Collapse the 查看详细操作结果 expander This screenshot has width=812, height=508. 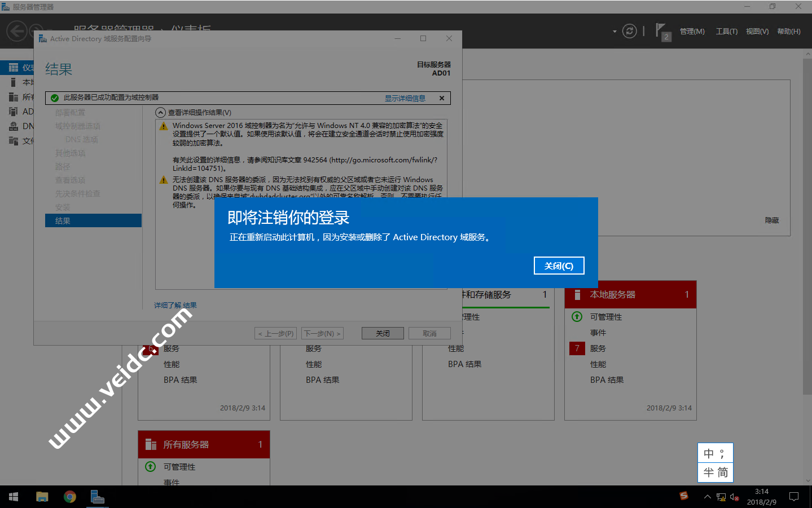(161, 112)
